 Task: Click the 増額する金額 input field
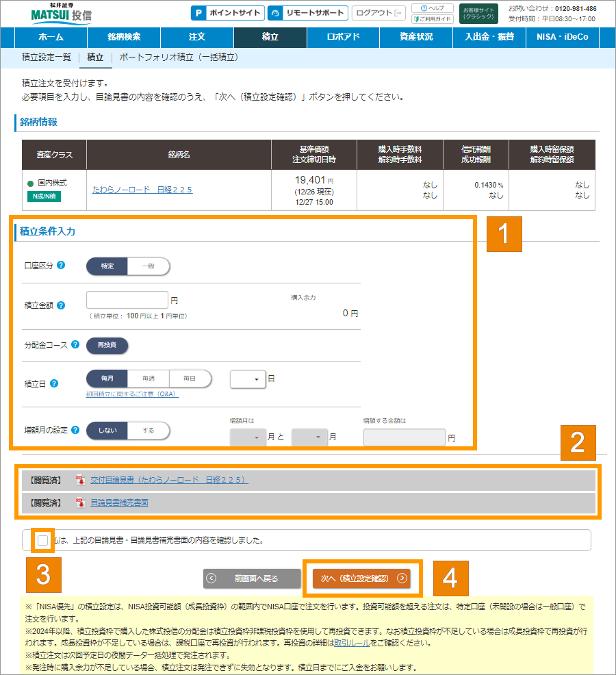(x=405, y=437)
